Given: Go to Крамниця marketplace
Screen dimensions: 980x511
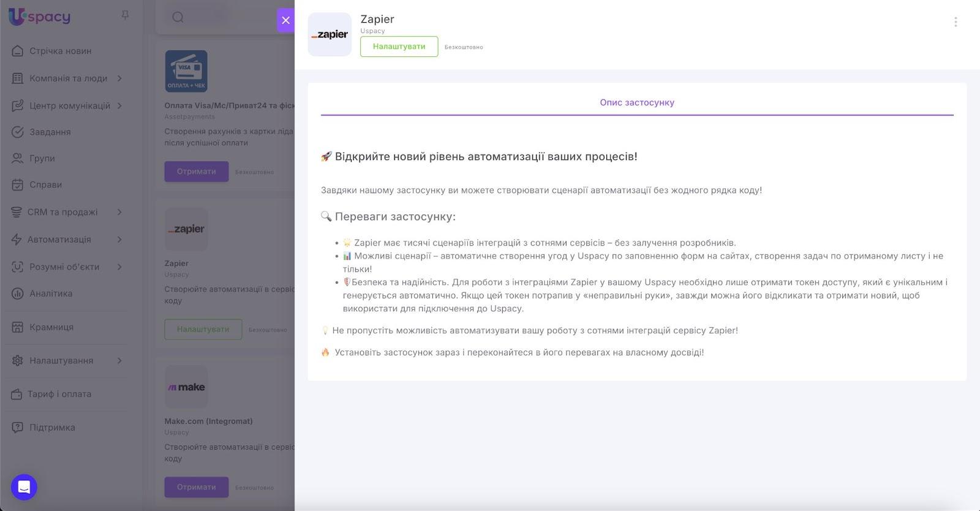Looking at the screenshot, I should point(51,327).
